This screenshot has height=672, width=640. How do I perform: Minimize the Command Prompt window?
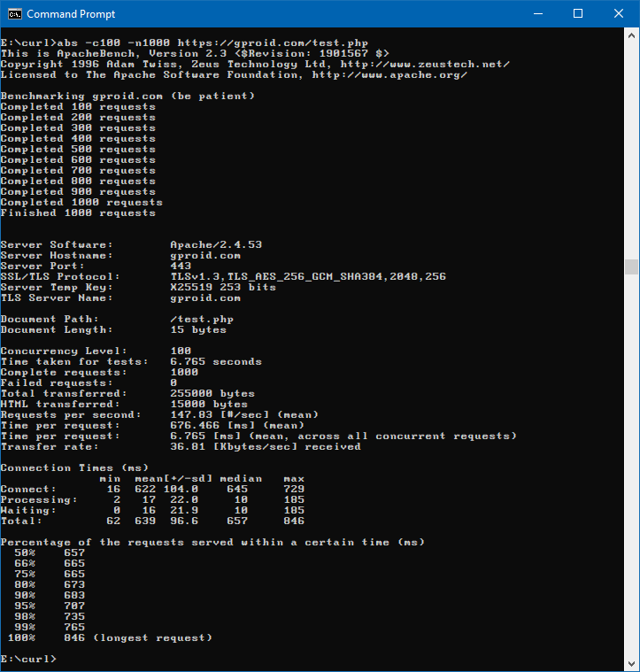tap(537, 14)
